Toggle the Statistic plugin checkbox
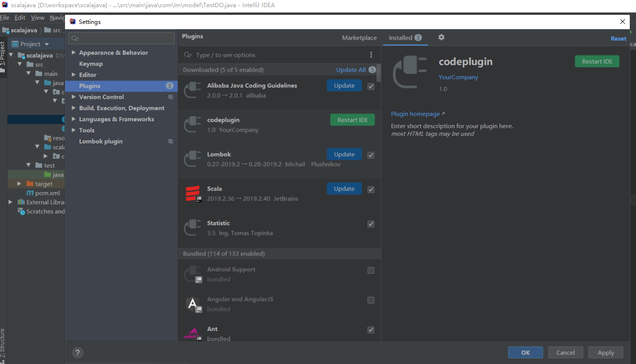 [371, 224]
